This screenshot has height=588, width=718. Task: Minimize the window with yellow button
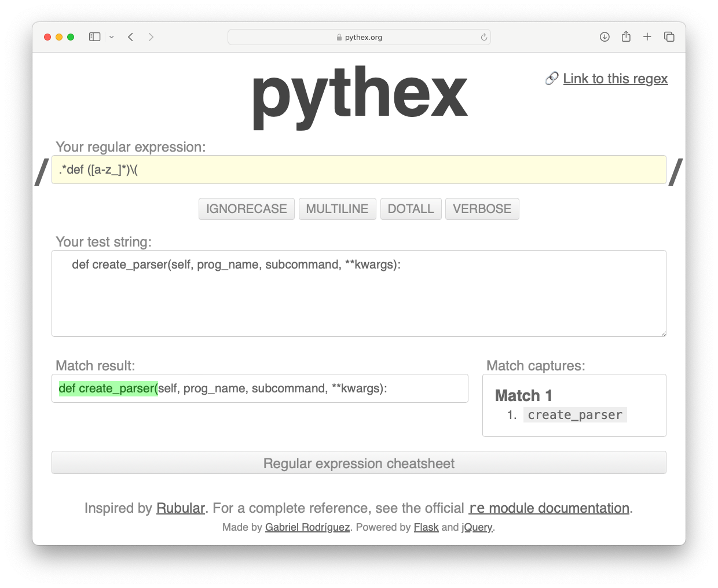59,37
